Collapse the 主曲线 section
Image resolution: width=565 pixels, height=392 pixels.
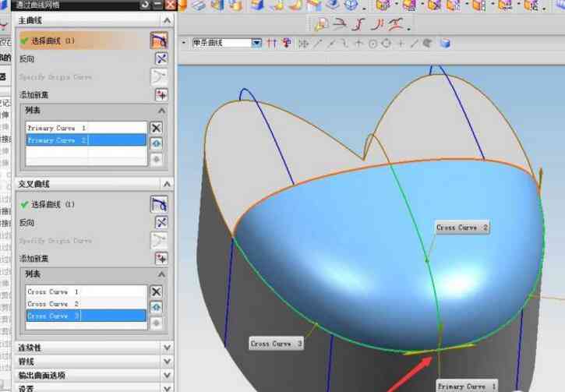[167, 20]
